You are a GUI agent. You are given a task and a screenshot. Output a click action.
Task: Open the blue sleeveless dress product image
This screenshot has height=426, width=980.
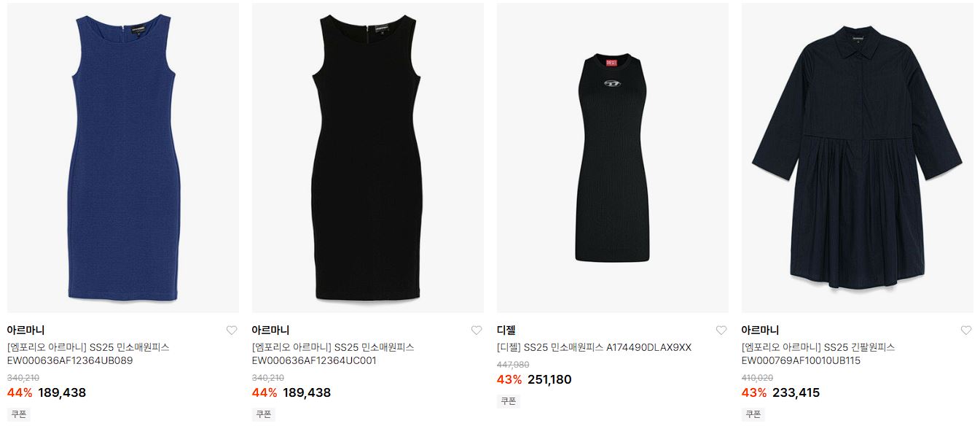[123, 158]
